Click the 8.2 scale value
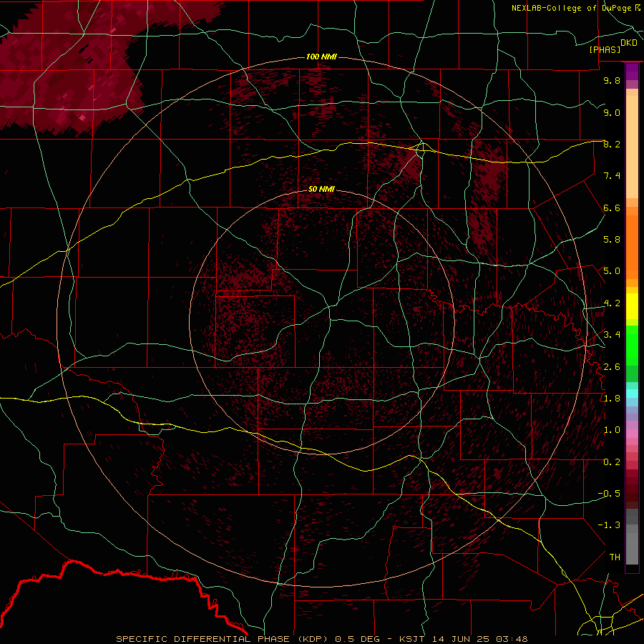644x644 pixels. [612, 144]
